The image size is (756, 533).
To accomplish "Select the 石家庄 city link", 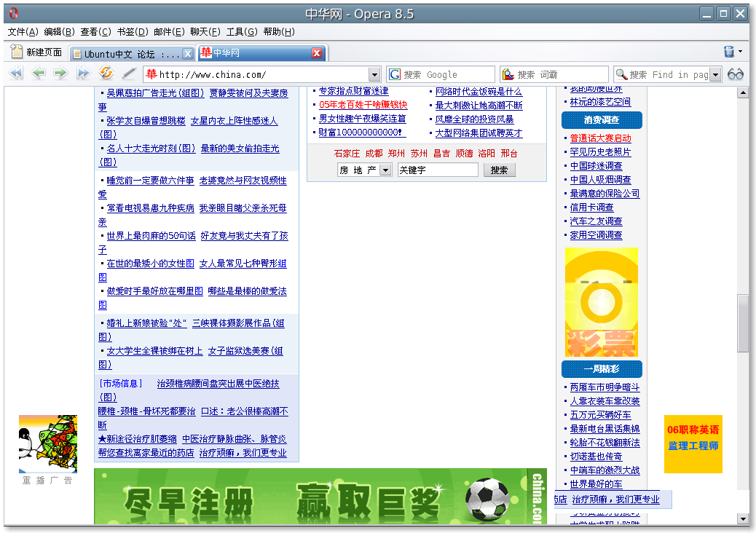I will [x=347, y=154].
